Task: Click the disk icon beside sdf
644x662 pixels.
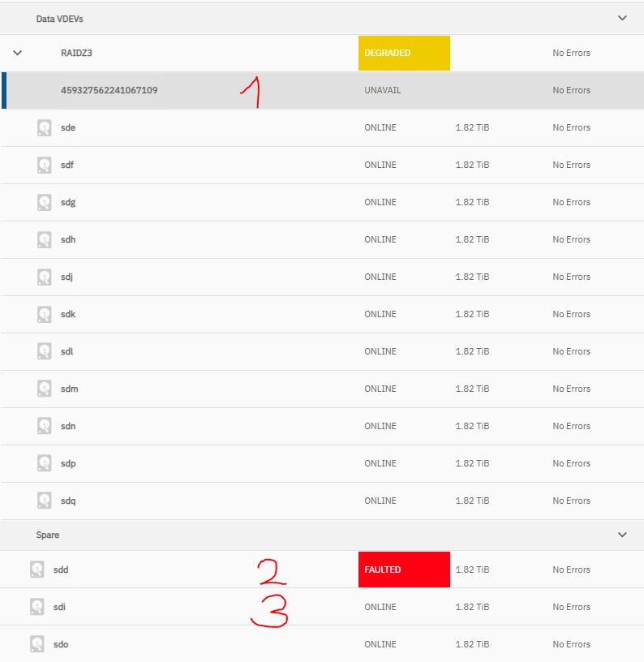Action: [45, 165]
